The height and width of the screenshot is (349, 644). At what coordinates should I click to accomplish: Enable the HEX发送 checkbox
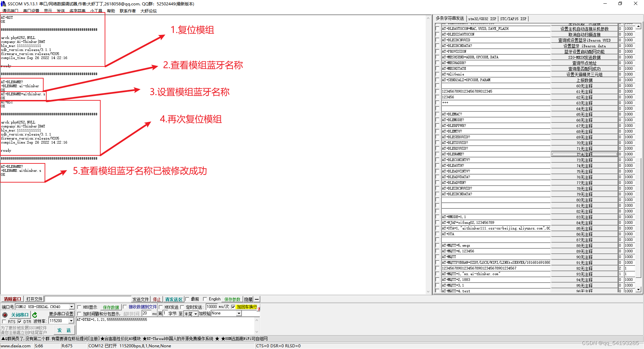(161, 307)
